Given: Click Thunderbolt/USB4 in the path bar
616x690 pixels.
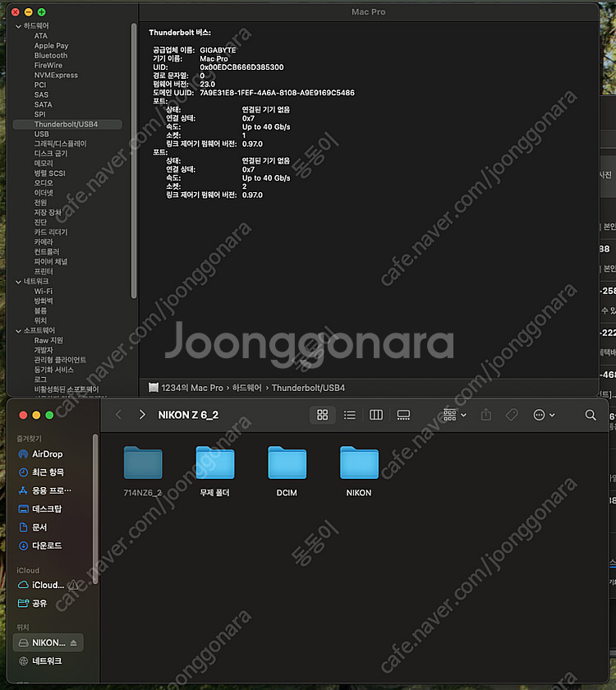Looking at the screenshot, I should point(308,388).
